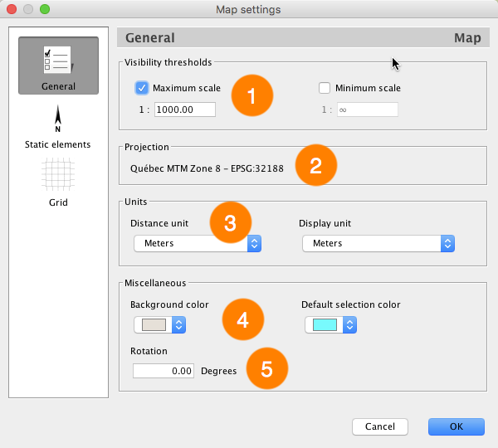Uncheck the Maximum scale checkbox
This screenshot has height=448, width=498.
pyautogui.click(x=142, y=88)
